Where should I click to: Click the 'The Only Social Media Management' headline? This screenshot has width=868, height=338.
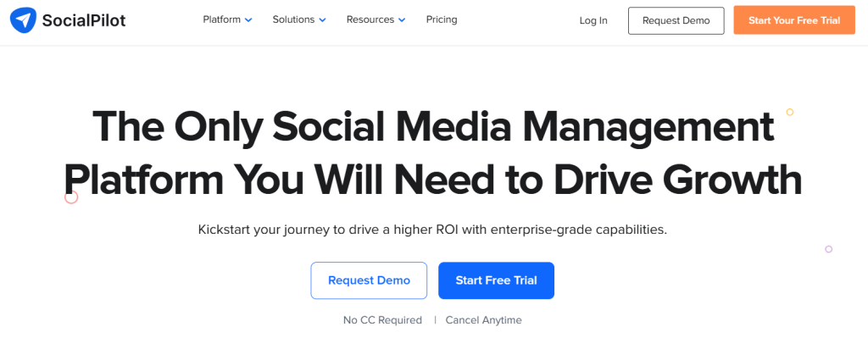433,126
